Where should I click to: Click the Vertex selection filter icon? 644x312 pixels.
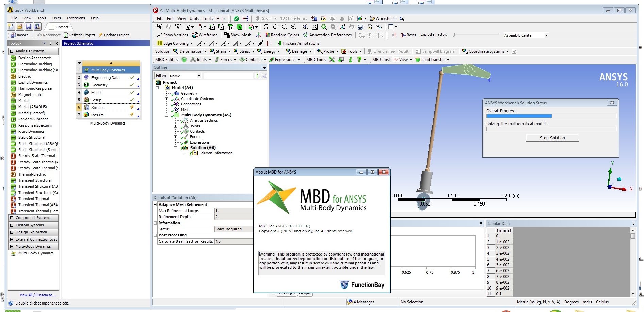click(212, 27)
